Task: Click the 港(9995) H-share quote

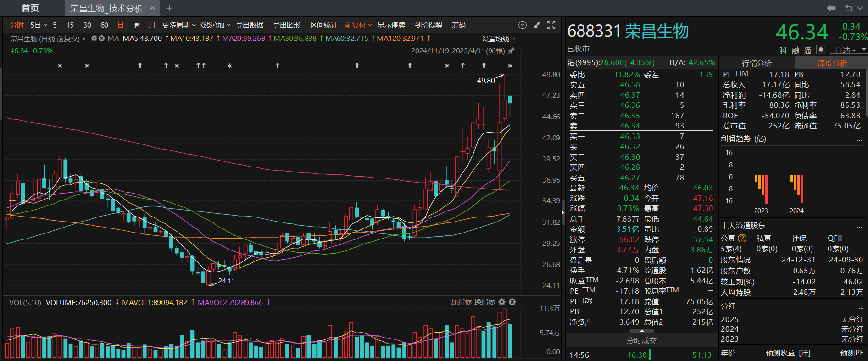Action: (611, 62)
